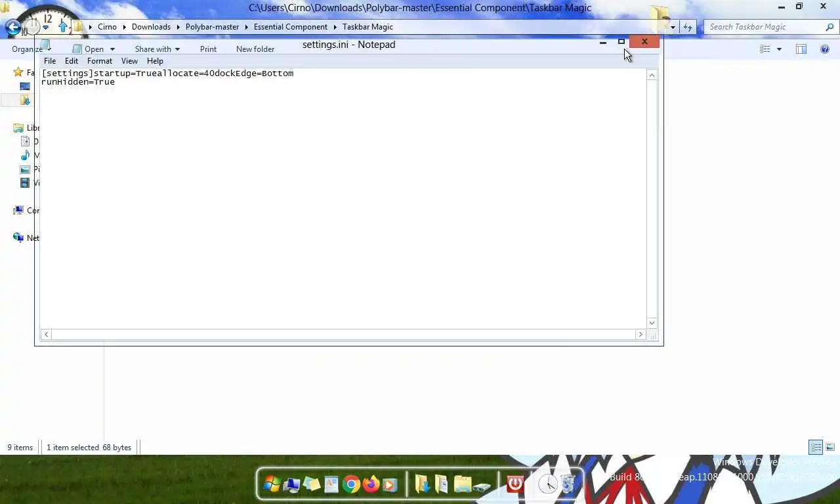
Task: Open Notepad's File menu
Action: click(50, 61)
